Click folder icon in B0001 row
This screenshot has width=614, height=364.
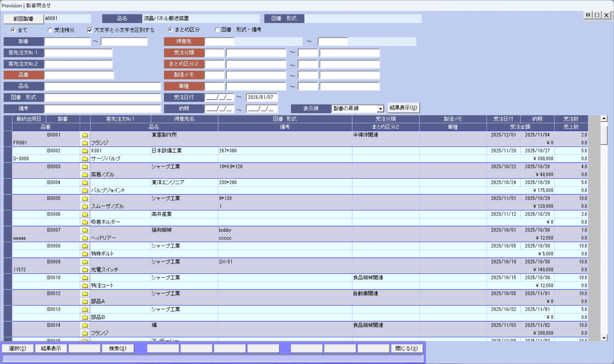point(85,135)
